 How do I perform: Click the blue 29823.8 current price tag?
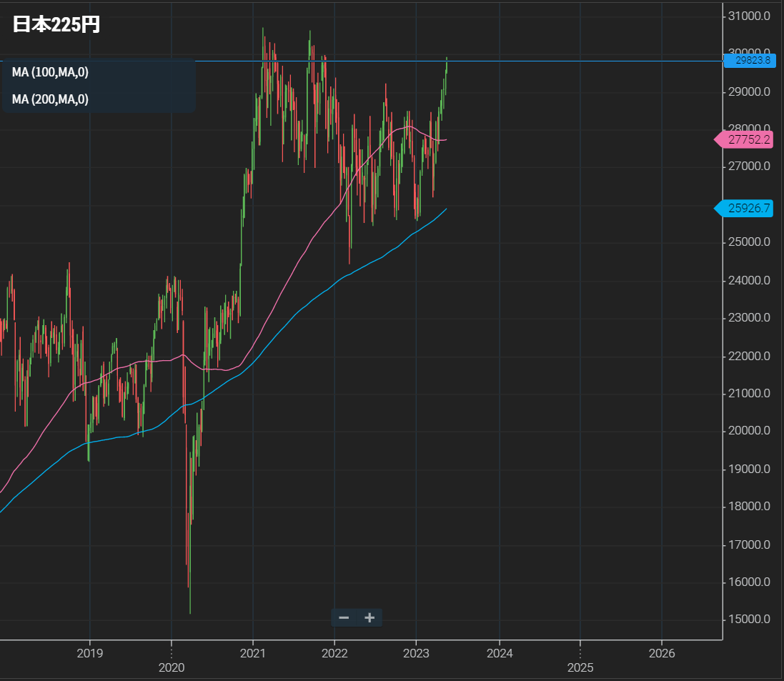pyautogui.click(x=748, y=61)
